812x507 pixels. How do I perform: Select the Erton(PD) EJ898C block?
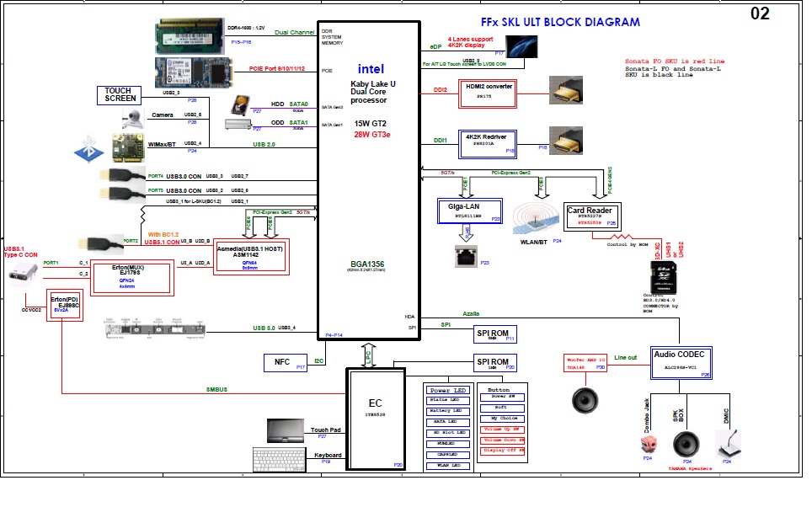(65, 305)
